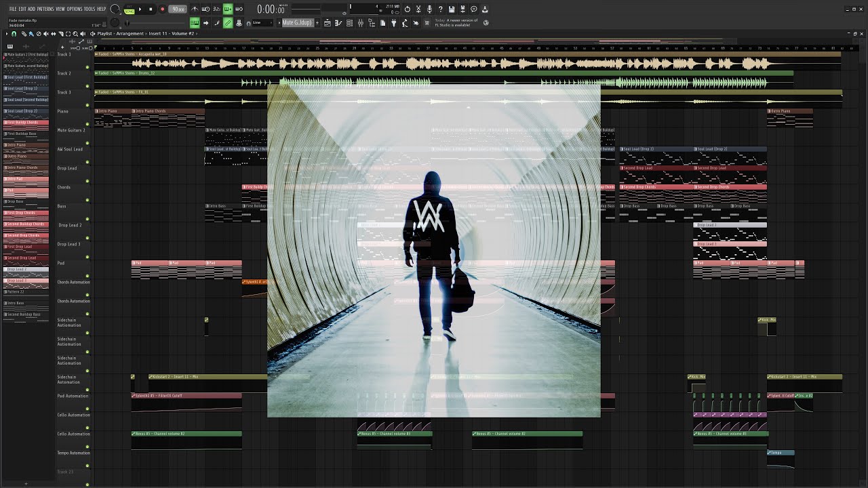The image size is (868, 488).
Task: Open the OPTIONS menu
Action: click(75, 9)
